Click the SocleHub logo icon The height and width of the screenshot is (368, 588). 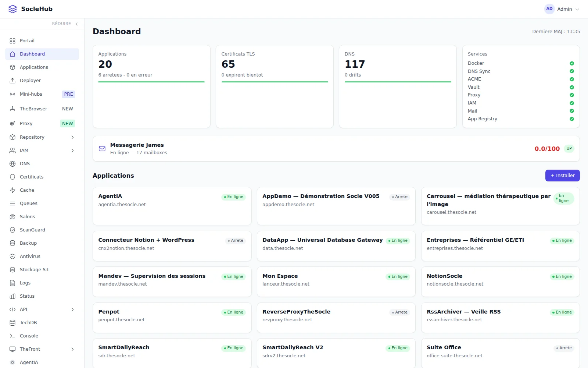[x=13, y=9]
